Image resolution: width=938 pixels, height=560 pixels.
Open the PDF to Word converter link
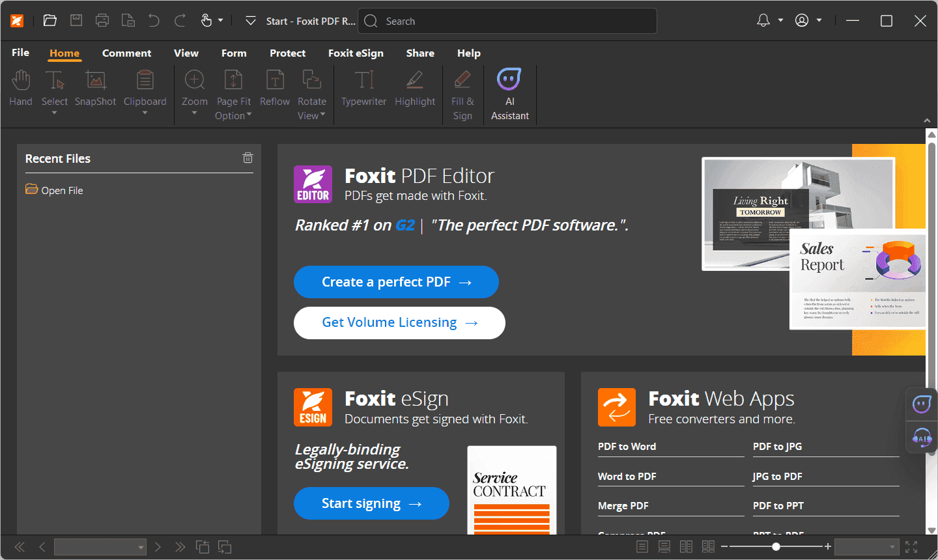click(627, 447)
